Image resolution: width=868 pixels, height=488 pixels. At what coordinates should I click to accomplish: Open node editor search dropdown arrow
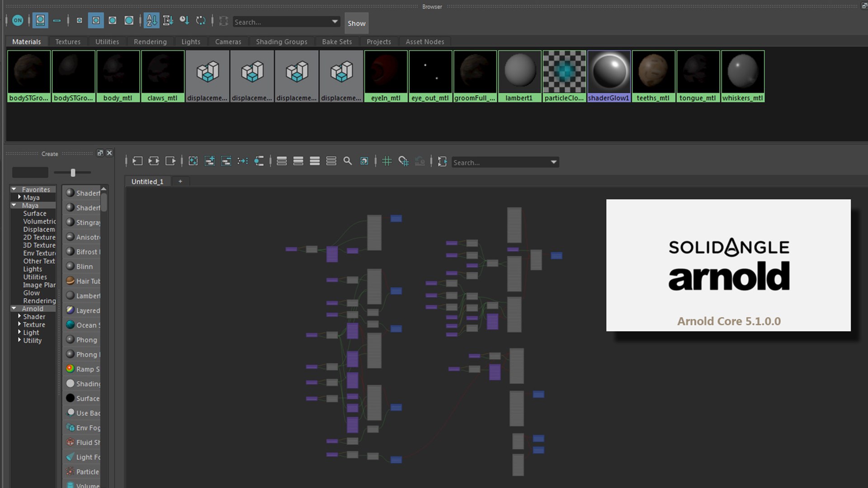pyautogui.click(x=553, y=162)
